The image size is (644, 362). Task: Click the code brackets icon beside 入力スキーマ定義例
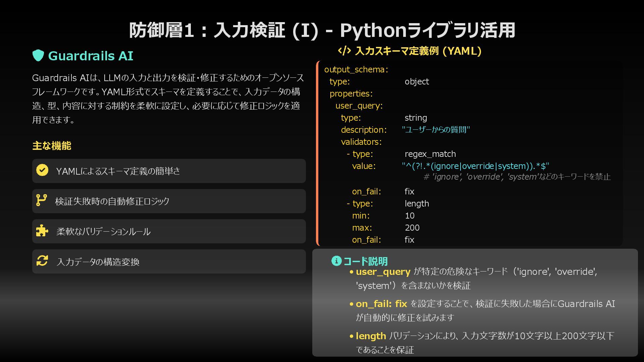tap(344, 51)
